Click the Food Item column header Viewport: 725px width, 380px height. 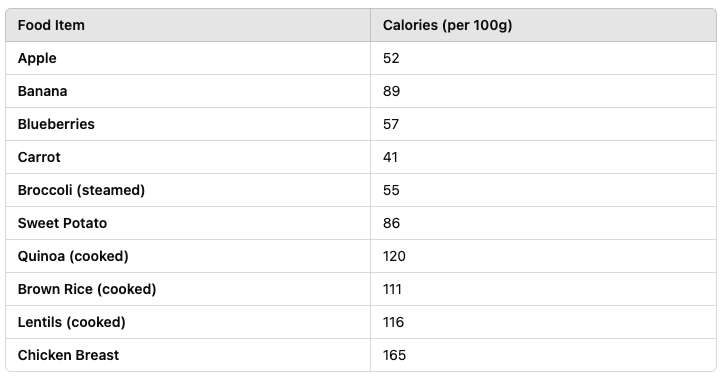(x=188, y=25)
